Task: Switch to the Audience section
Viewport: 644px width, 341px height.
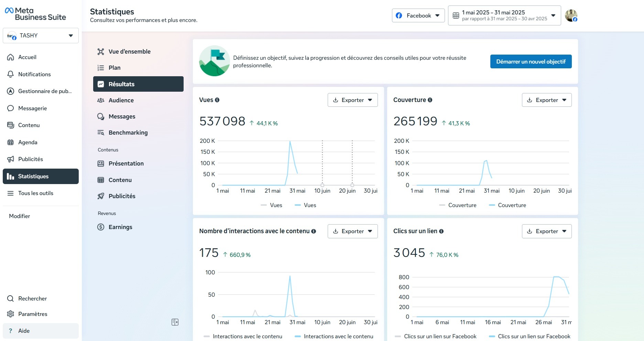Action: pos(121,100)
